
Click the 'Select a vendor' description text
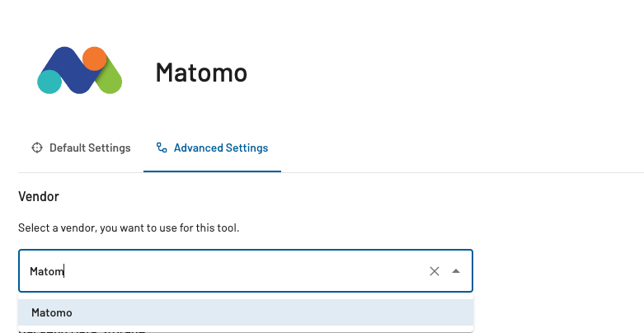(x=129, y=227)
